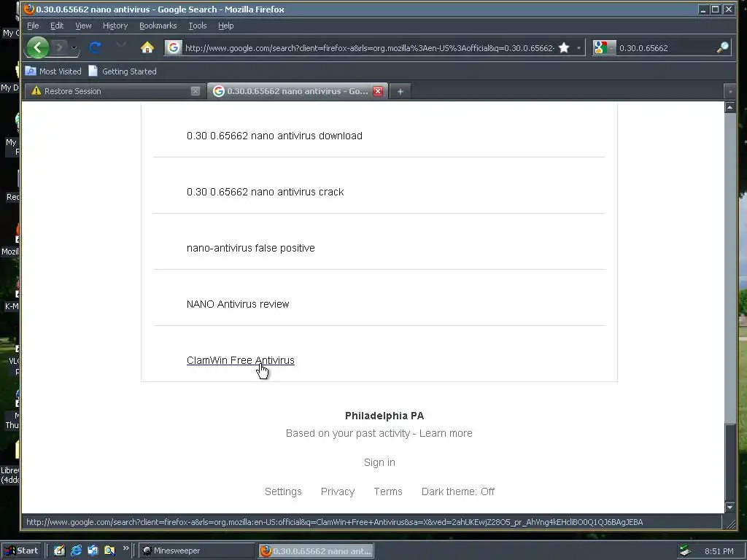Open the View menu
Viewport: 747px width, 560px height.
[x=83, y=26]
